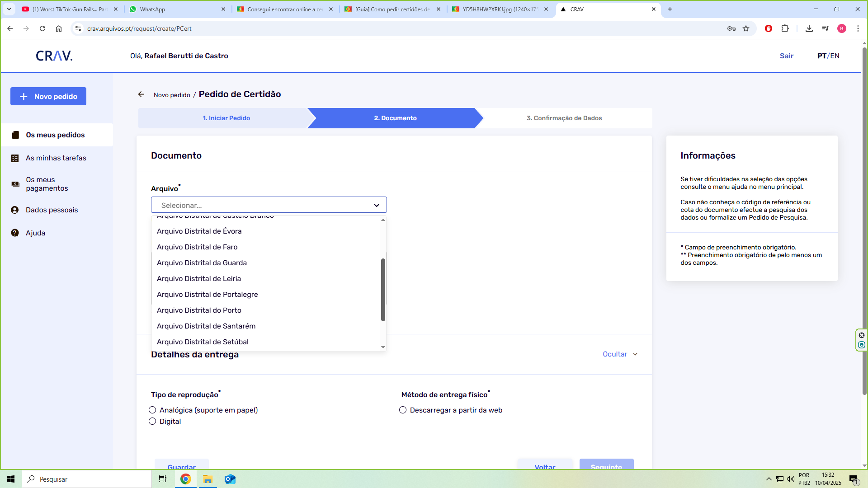Open Chrome downloads icon
868x488 pixels.
click(x=809, y=28)
